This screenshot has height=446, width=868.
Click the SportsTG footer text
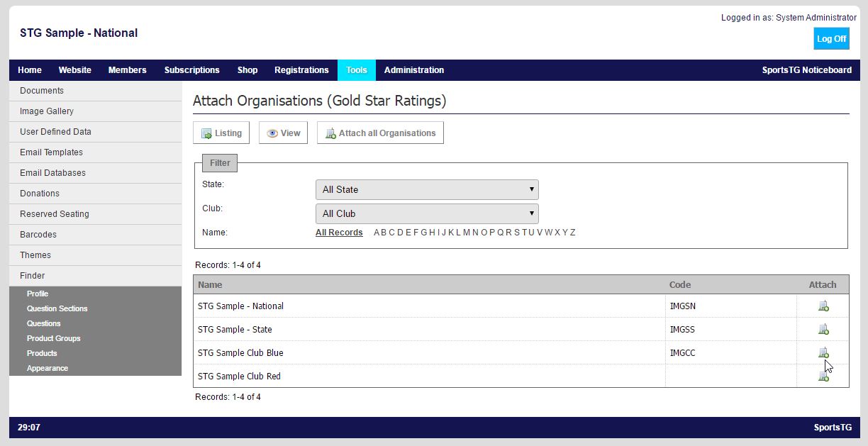(833, 428)
